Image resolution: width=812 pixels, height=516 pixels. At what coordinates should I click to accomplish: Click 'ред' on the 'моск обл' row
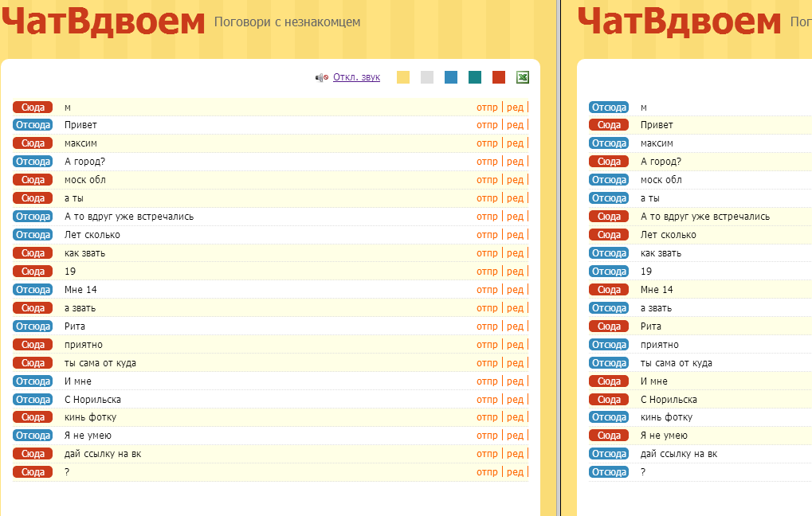tap(515, 180)
